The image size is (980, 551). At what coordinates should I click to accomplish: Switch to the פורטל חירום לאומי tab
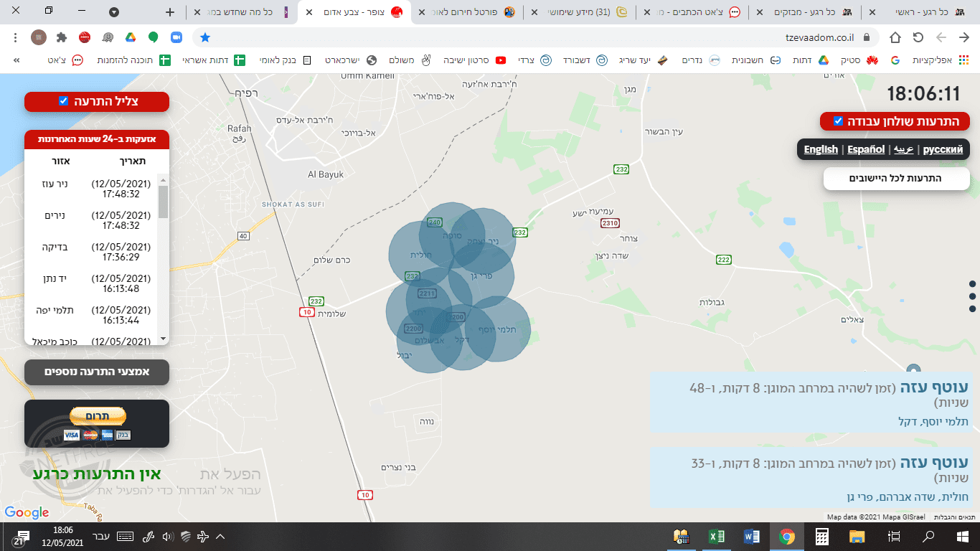pyautogui.click(x=468, y=12)
